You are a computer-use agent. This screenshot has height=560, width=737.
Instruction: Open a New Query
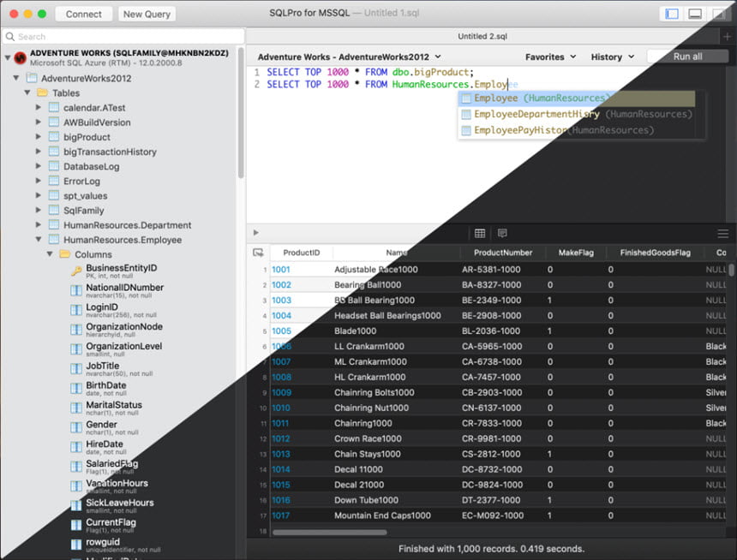pyautogui.click(x=147, y=14)
